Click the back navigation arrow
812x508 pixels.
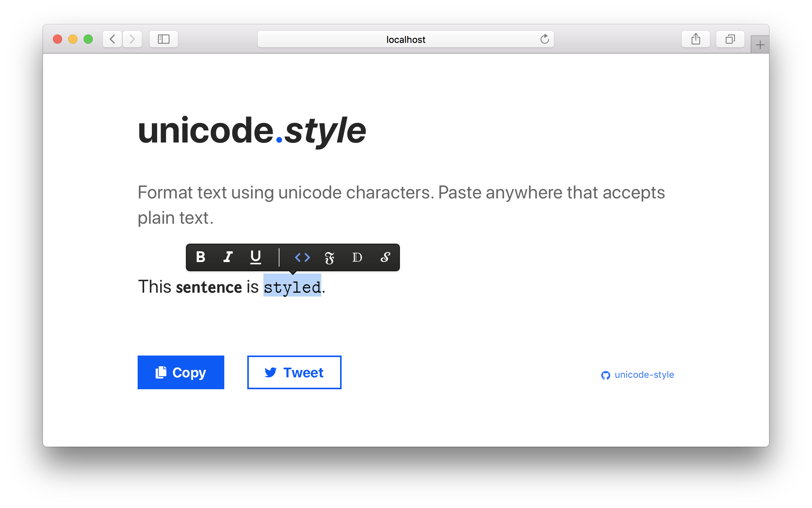click(112, 40)
